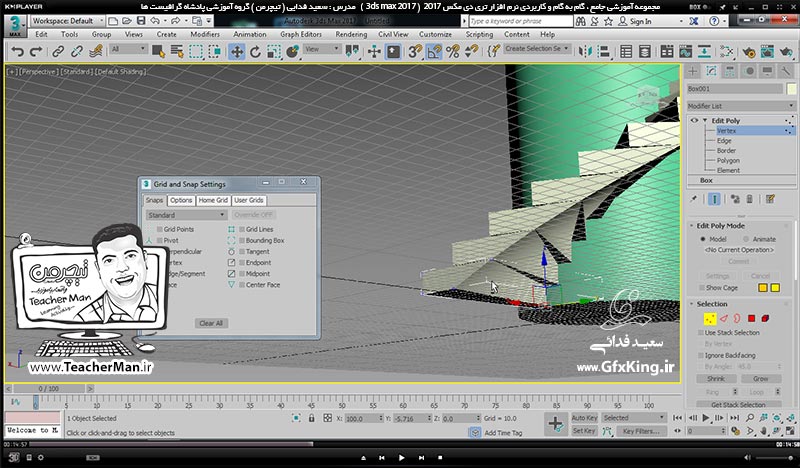Open the Align tool
The height and width of the screenshot is (468, 800).
[x=604, y=52]
